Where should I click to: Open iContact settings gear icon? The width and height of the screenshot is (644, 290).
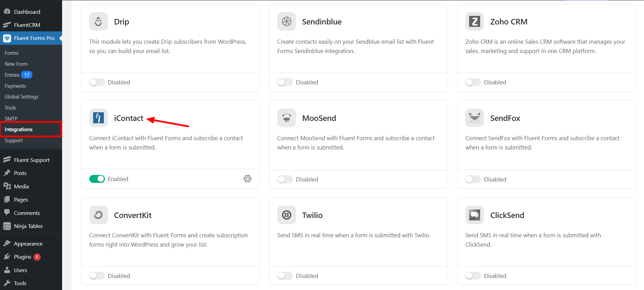click(247, 179)
